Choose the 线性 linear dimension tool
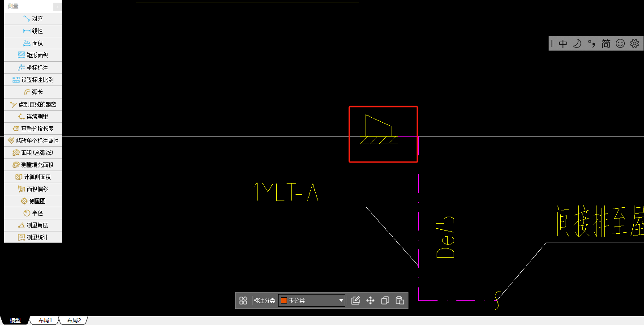The width and height of the screenshot is (644, 325). point(33,31)
